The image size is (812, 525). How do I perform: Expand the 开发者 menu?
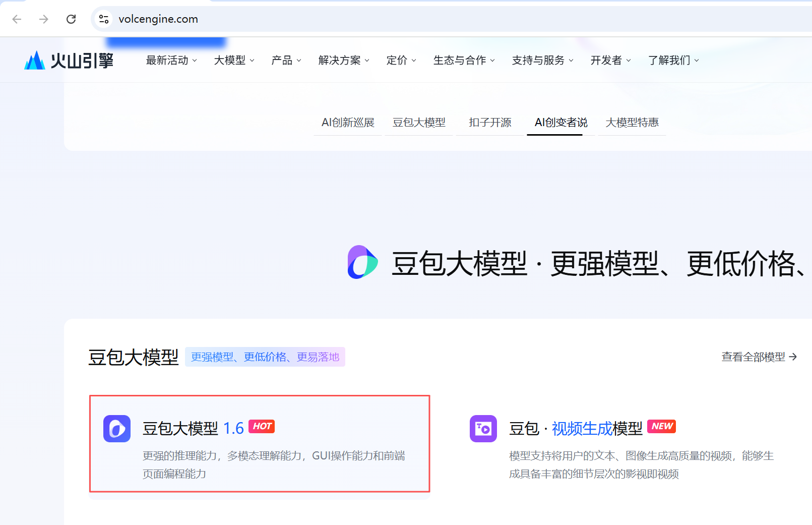611,61
